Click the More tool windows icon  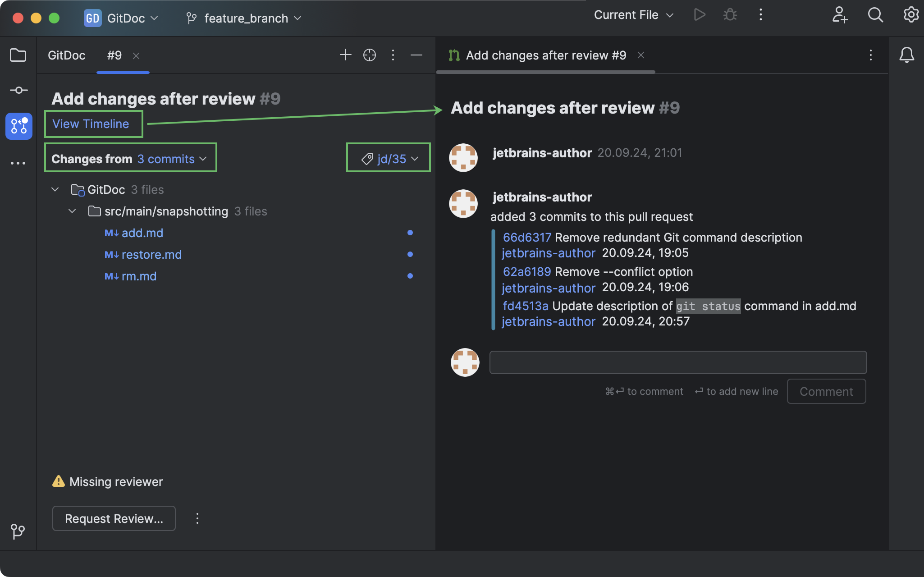click(18, 162)
